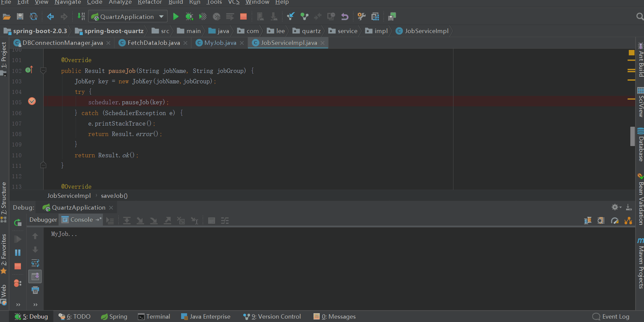Click the Save All toolbar icon
Screen dimensions: 644x322
click(x=20, y=17)
